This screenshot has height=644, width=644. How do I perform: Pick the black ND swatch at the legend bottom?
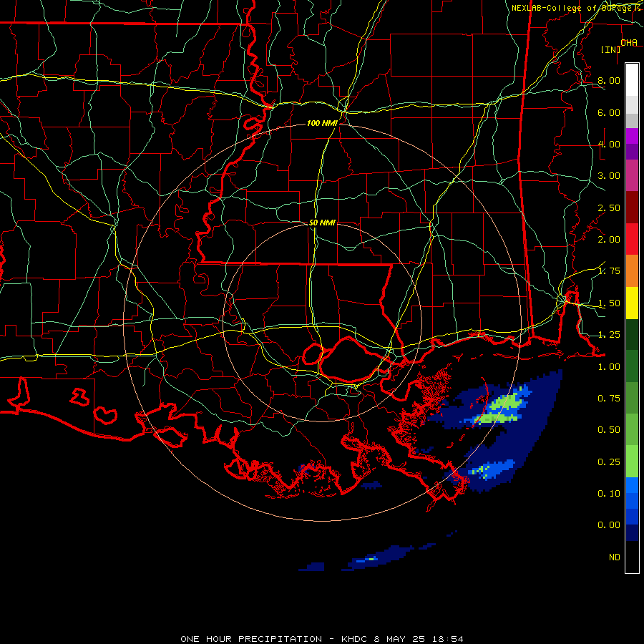click(632, 557)
